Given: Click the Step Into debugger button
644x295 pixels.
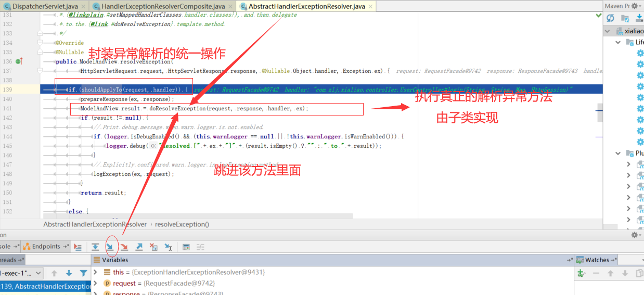Looking at the screenshot, I should [110, 247].
